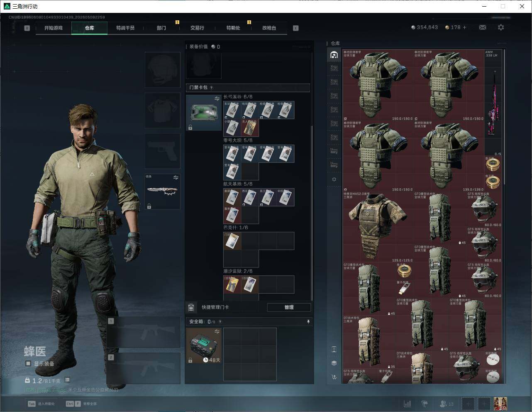Screen dimensions: 532x412
Task: Click the swap arrows on the 门禁卡包 case
Action: pyautogui.click(x=217, y=98)
